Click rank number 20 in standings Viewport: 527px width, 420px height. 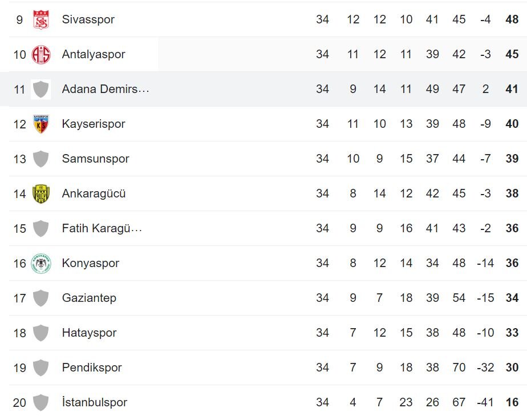pyautogui.click(x=19, y=403)
